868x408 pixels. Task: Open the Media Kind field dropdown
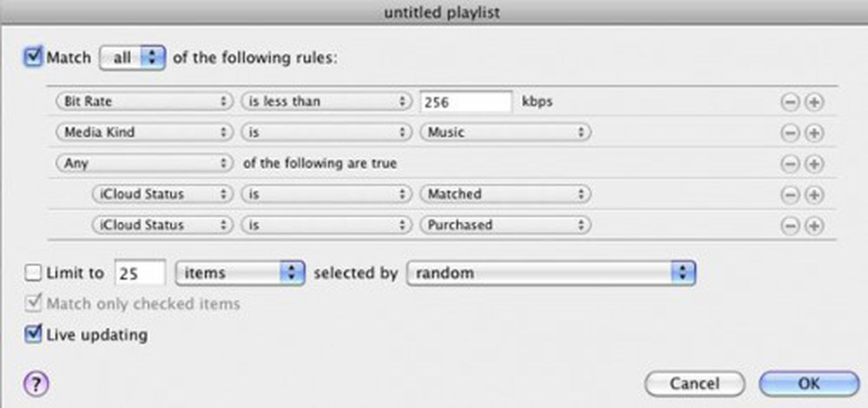144,132
